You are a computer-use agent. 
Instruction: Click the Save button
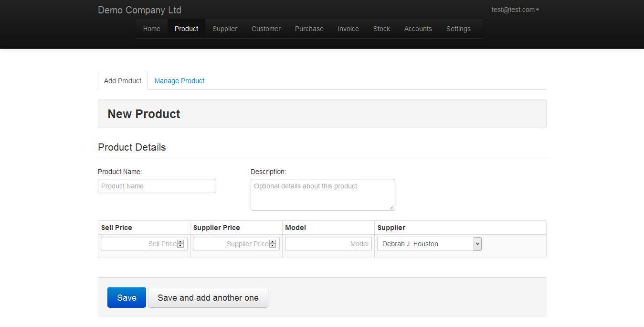[127, 297]
